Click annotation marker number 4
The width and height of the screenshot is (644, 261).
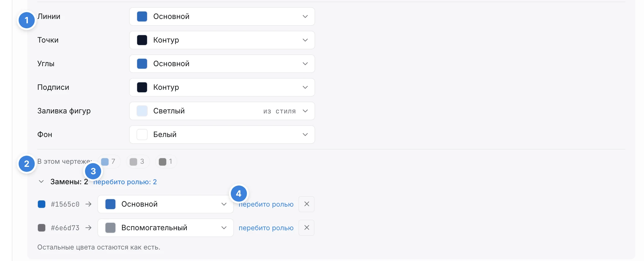click(239, 194)
